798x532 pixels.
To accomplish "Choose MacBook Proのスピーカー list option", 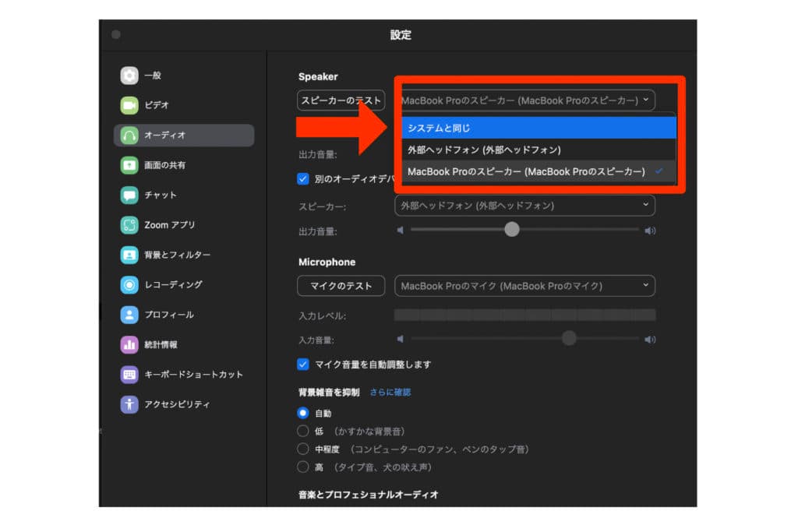I will [539, 172].
